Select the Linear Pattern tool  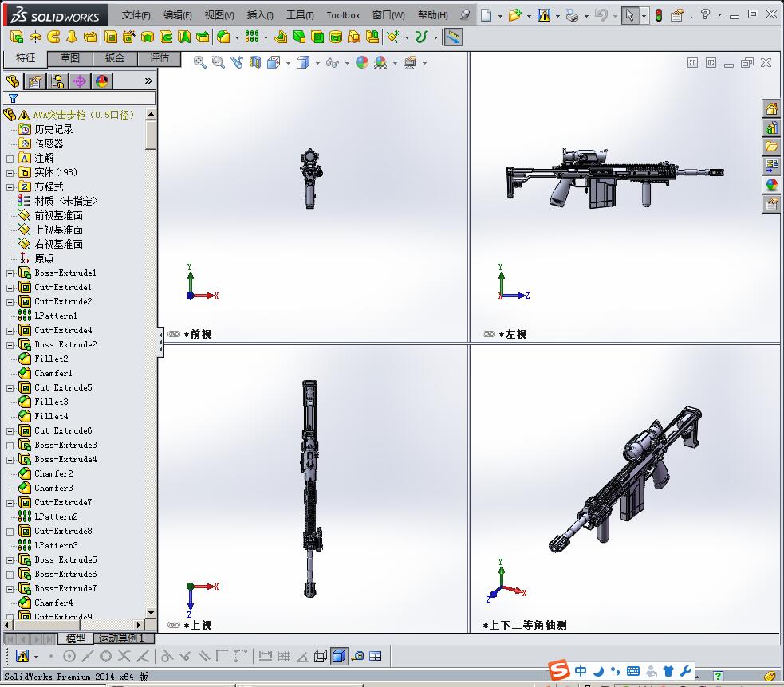tap(252, 37)
